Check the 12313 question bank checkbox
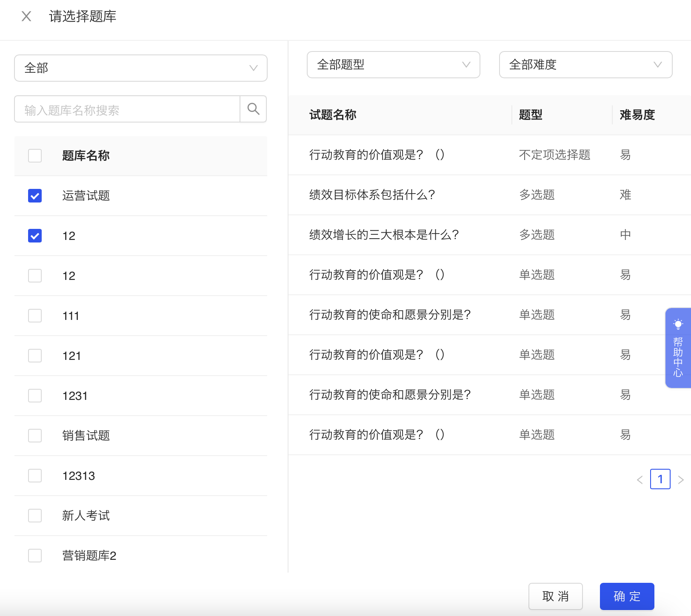Screen dimensions: 691x616 35,476
